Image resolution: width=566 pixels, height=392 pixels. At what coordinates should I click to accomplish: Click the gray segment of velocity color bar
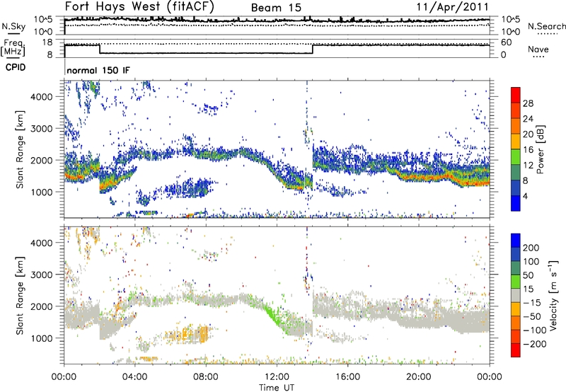pos(516,296)
